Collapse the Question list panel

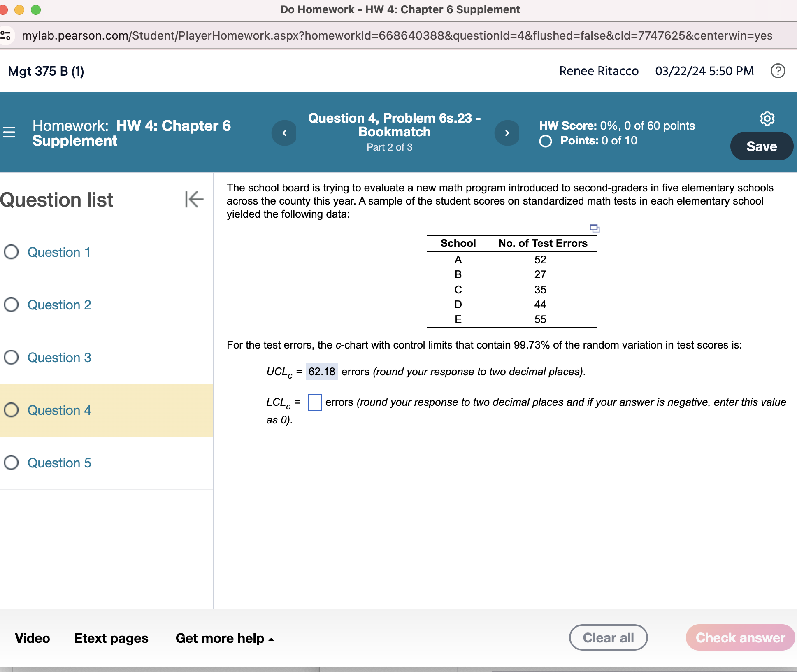pyautogui.click(x=193, y=200)
